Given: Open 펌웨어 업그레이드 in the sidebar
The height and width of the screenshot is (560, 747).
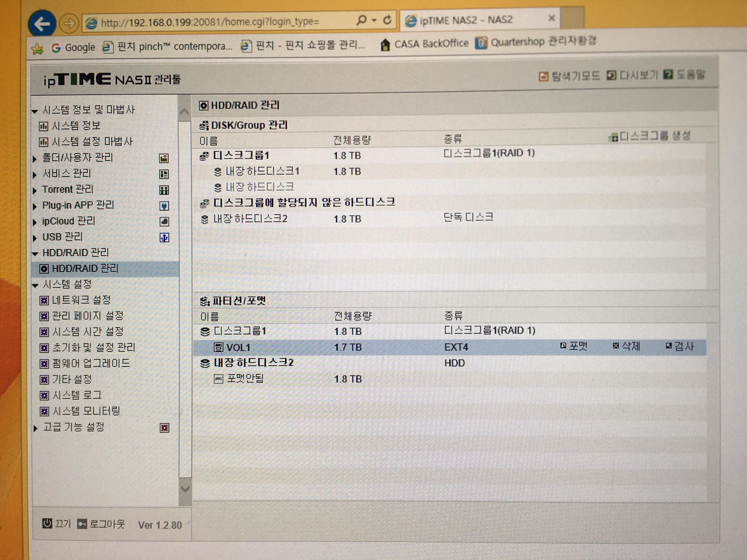Looking at the screenshot, I should click(85, 363).
